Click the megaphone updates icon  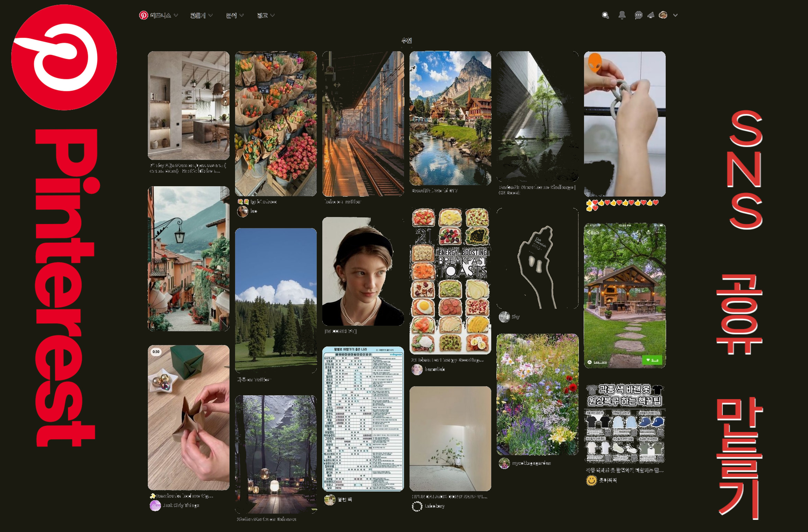point(651,15)
